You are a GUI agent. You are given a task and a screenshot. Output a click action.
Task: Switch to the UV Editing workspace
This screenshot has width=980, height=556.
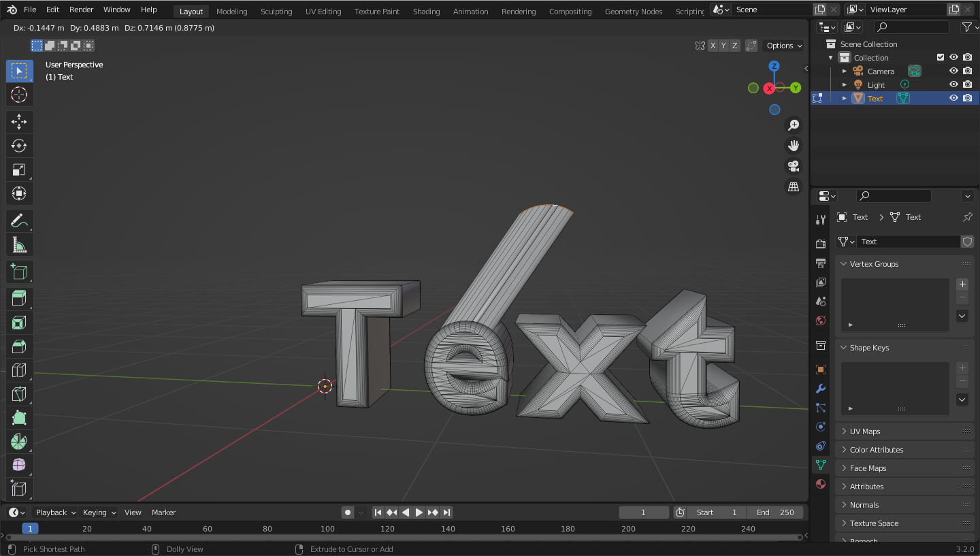click(323, 12)
